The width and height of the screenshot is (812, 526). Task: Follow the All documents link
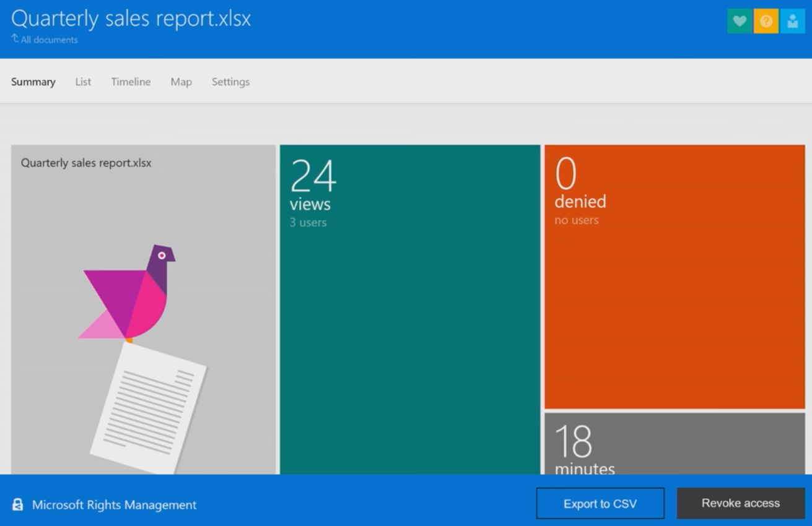click(x=49, y=40)
